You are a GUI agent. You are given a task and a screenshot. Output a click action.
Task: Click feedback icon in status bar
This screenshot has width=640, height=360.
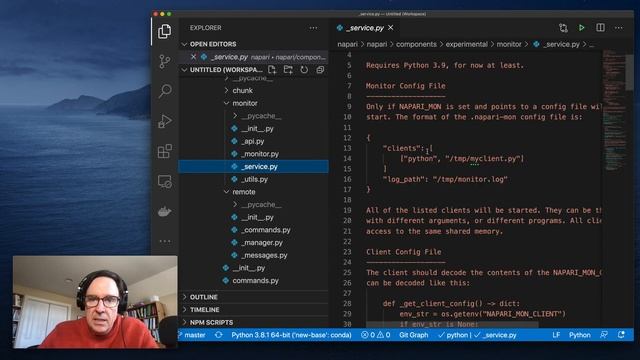tap(604, 335)
